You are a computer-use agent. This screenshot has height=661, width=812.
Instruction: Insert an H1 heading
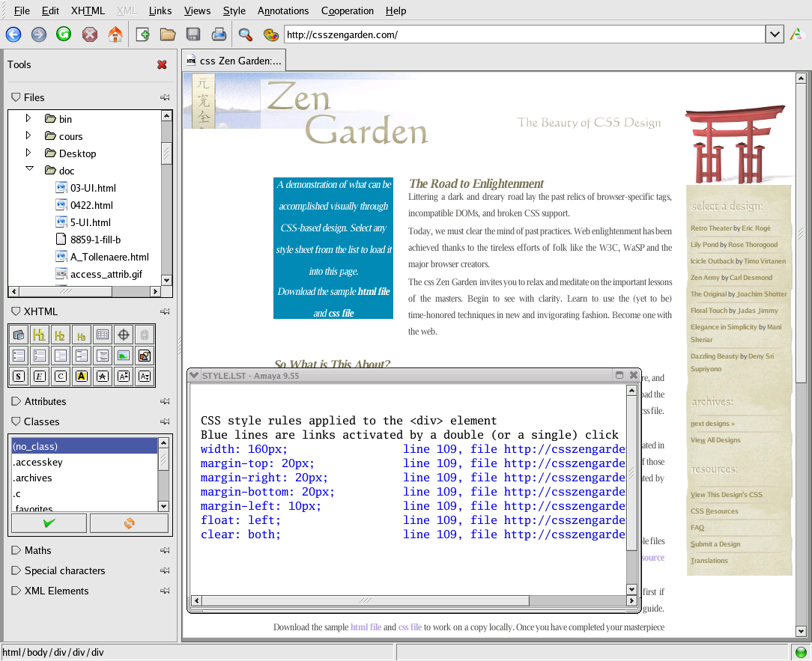pyautogui.click(x=40, y=335)
